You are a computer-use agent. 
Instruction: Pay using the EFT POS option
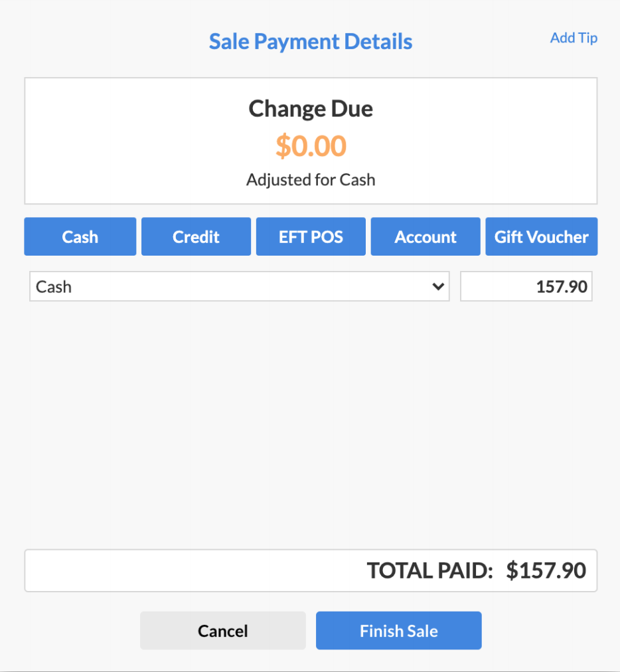click(310, 236)
